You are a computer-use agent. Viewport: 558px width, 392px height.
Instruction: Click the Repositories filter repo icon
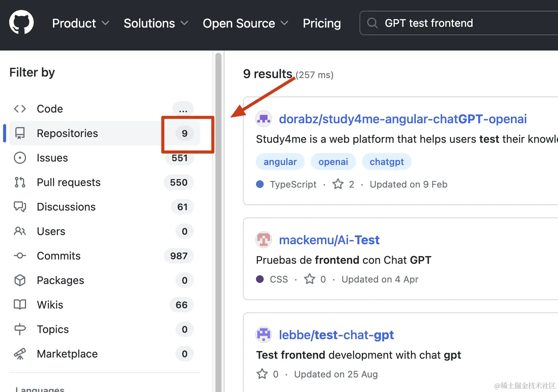20,133
